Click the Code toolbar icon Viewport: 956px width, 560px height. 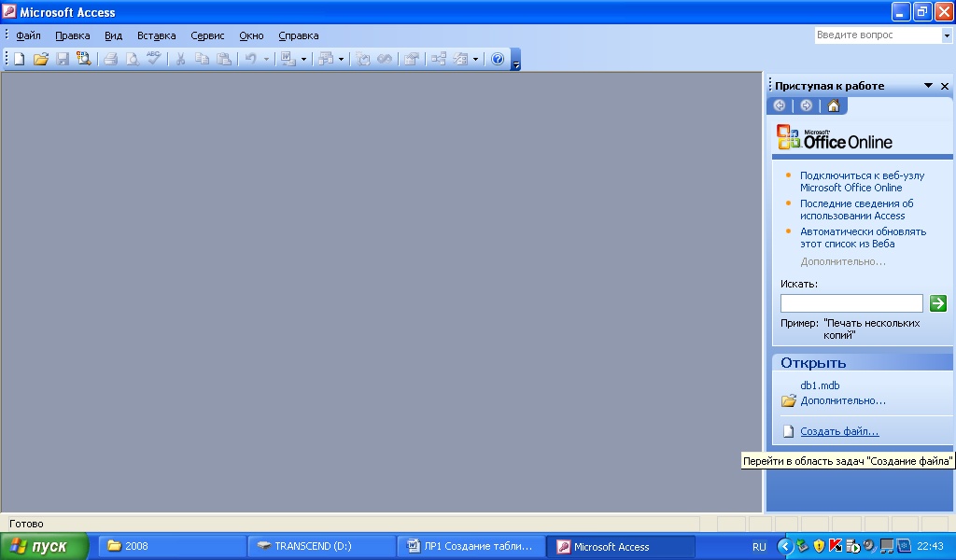[363, 59]
